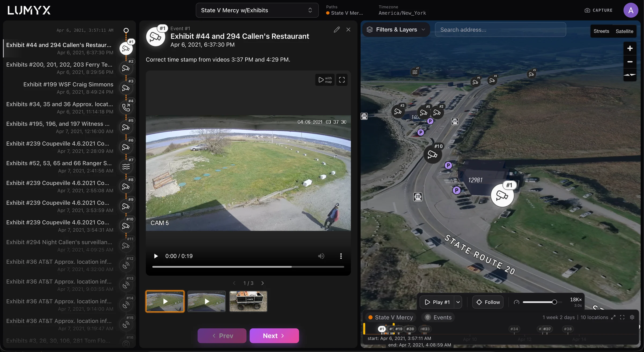Select cell signal icon for event #12

pyautogui.click(x=126, y=265)
